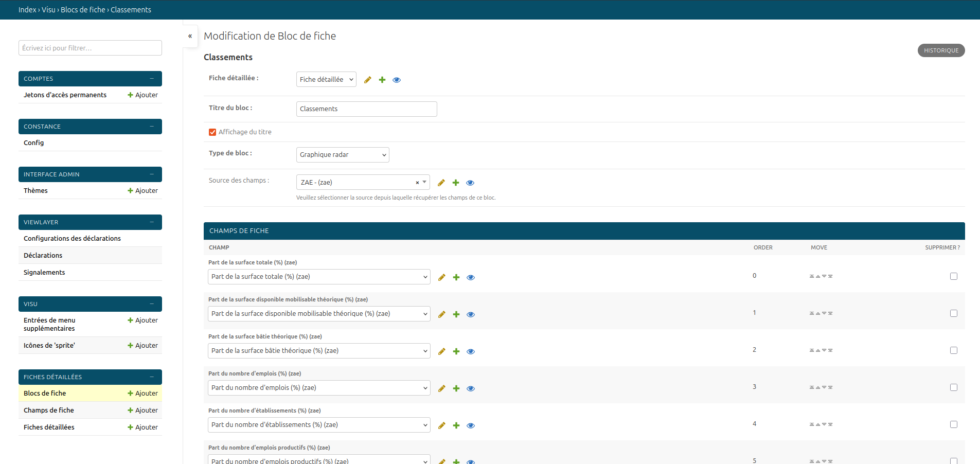Image resolution: width=980 pixels, height=464 pixels.
Task: Edit the nombre d'emplois (%) field
Action: click(x=442, y=388)
